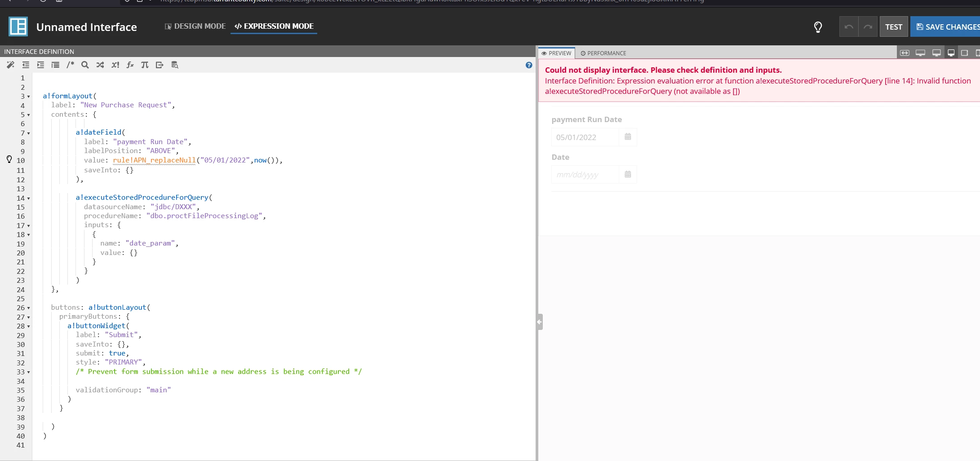
Task: Click the x! rule input toolbar icon
Action: click(x=115, y=65)
